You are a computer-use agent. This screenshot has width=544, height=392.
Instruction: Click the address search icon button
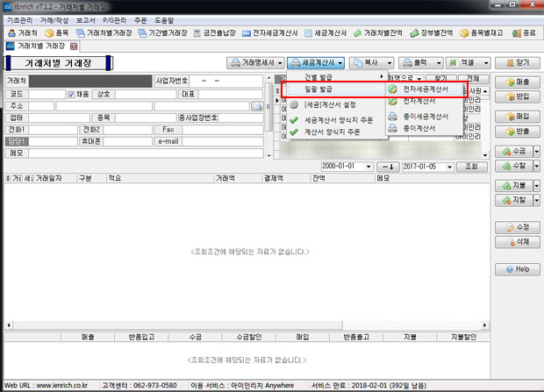coord(256,105)
